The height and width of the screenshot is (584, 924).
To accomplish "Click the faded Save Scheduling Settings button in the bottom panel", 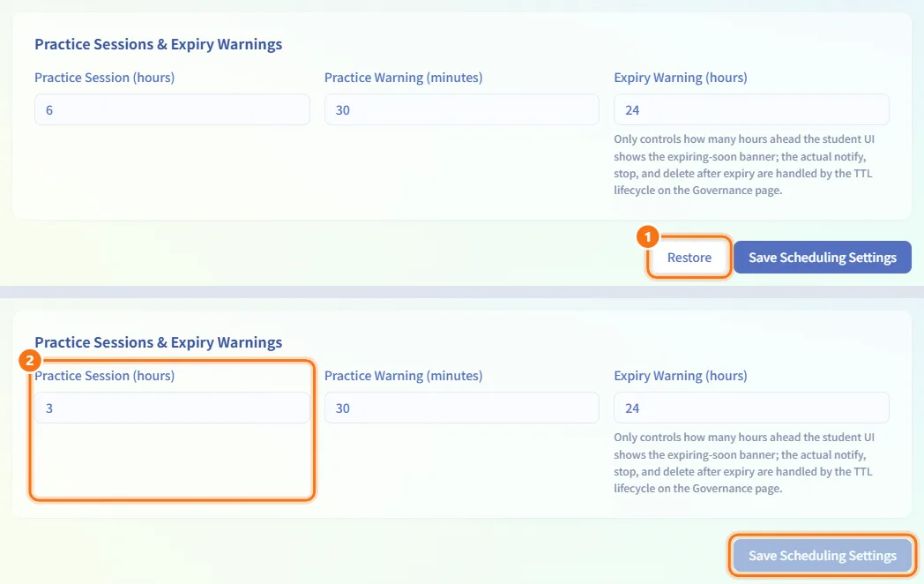I will [822, 556].
